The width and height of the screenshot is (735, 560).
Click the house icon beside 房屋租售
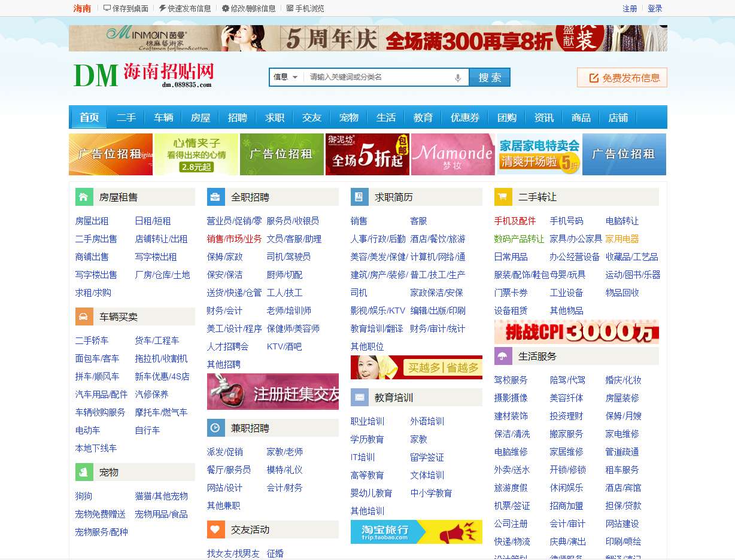[x=84, y=197]
